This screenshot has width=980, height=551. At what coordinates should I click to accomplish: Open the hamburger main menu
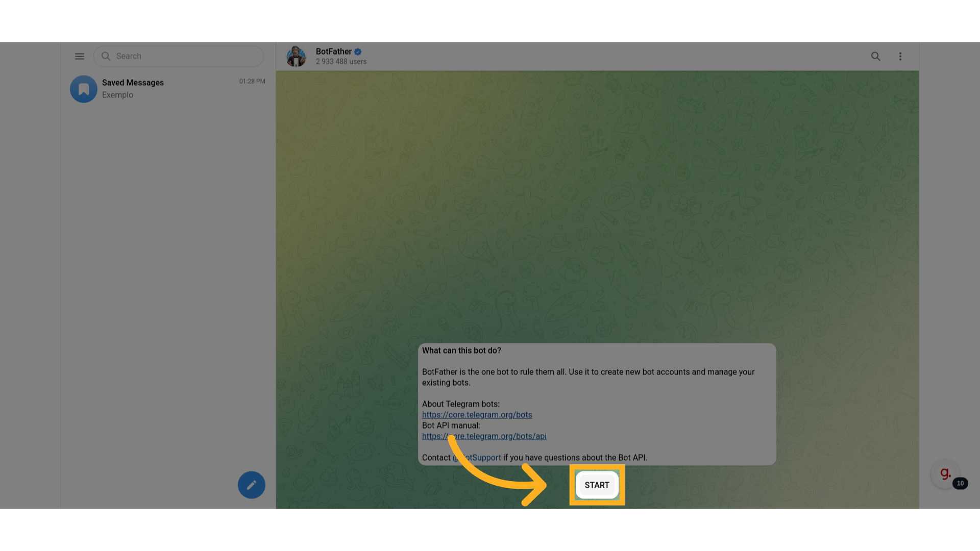80,56
